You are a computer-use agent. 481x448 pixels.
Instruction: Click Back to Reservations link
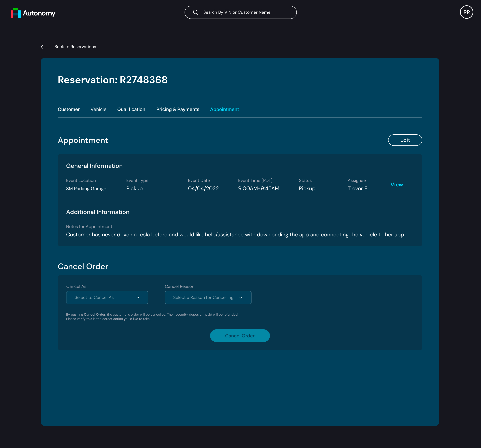pos(75,47)
